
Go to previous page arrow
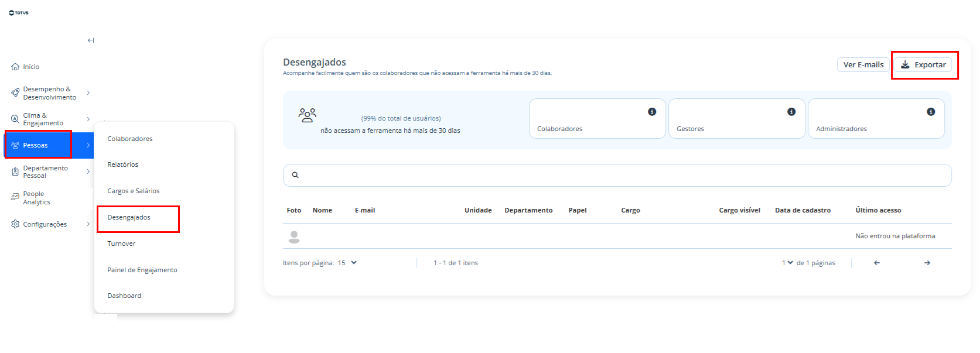(877, 263)
